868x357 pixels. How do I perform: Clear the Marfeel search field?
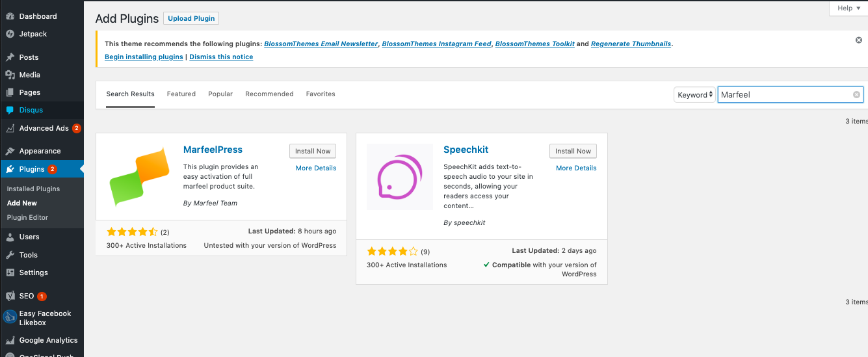point(857,95)
